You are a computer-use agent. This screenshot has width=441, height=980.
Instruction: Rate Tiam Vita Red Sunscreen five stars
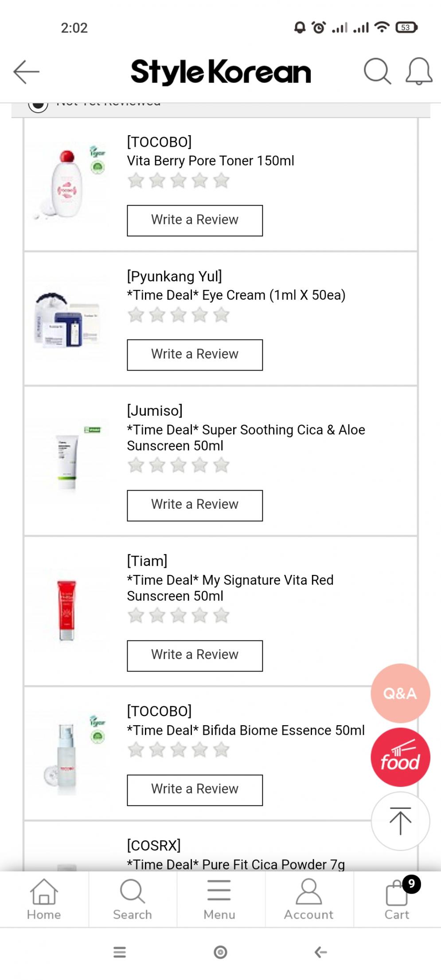tap(221, 616)
